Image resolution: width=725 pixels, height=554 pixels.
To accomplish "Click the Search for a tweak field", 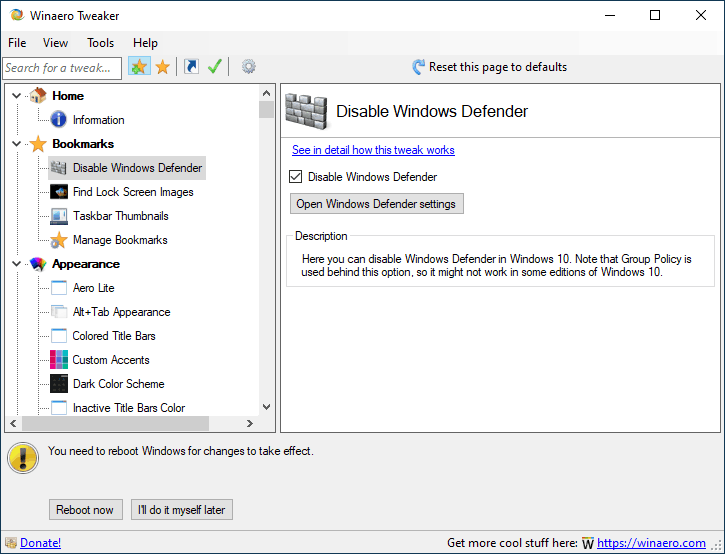I will (x=62, y=68).
